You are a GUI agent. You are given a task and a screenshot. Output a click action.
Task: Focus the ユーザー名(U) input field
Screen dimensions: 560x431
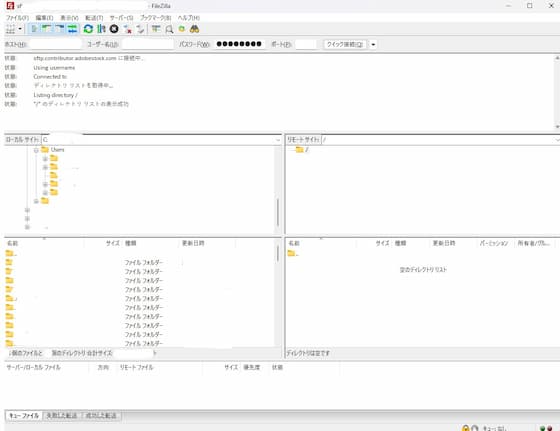pyautogui.click(x=148, y=44)
